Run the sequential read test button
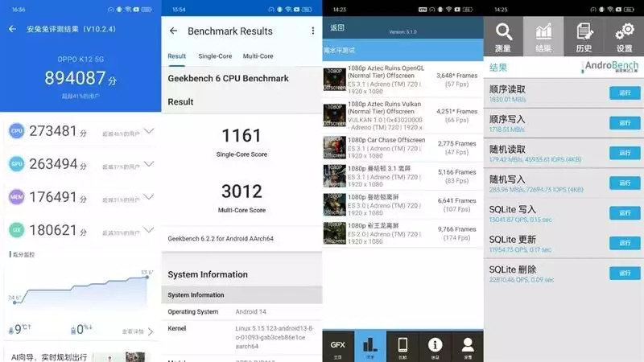The width and height of the screenshot is (644, 362). 625,93
